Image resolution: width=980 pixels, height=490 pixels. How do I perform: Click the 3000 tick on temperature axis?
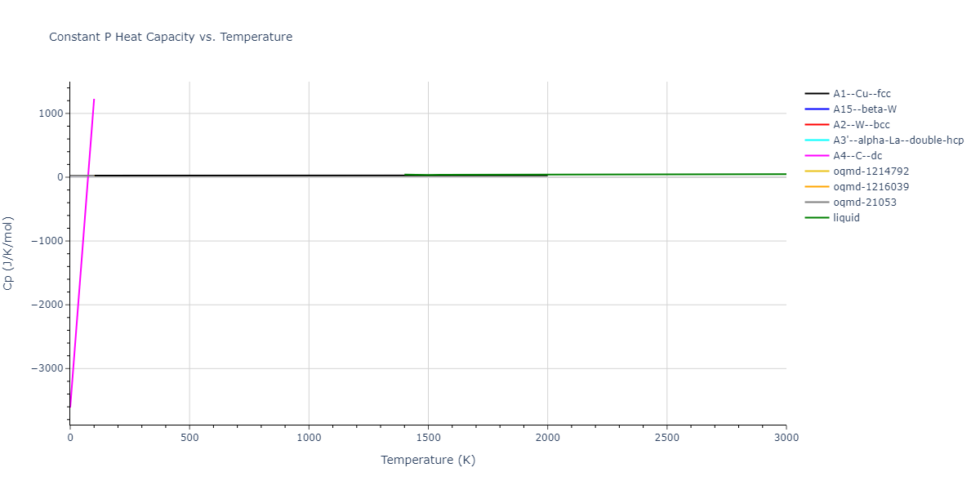(786, 438)
